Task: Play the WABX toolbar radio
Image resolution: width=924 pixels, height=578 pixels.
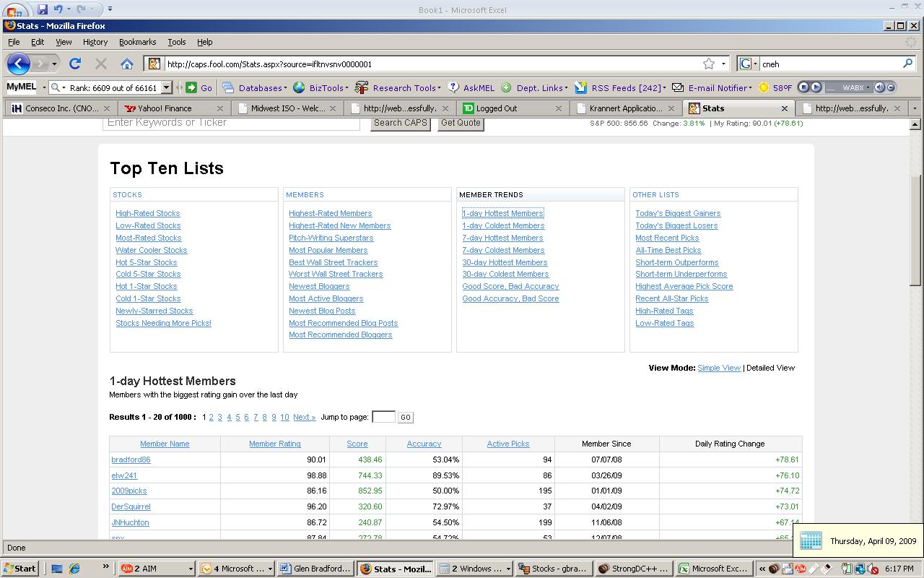Action: click(816, 87)
